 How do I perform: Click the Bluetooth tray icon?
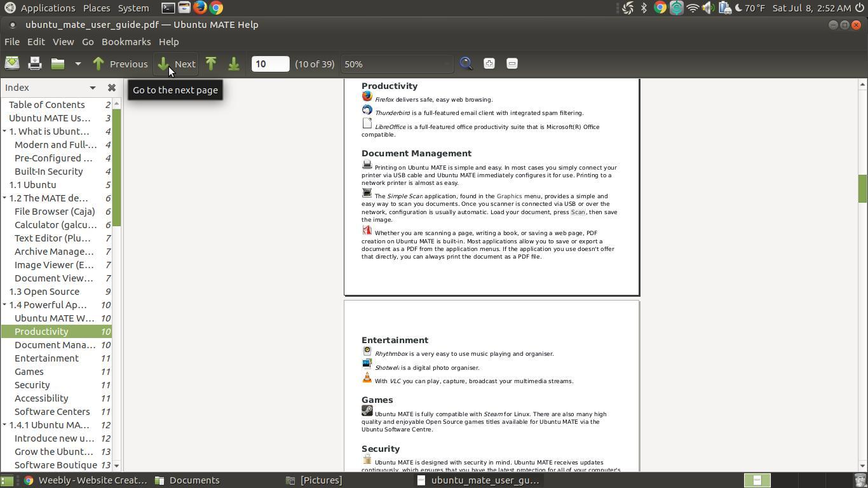coord(644,8)
